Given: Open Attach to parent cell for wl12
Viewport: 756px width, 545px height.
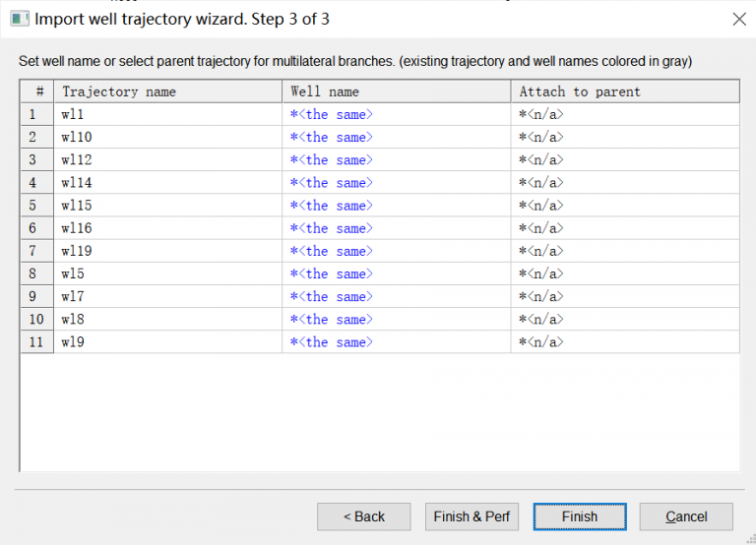Looking at the screenshot, I should 624,159.
